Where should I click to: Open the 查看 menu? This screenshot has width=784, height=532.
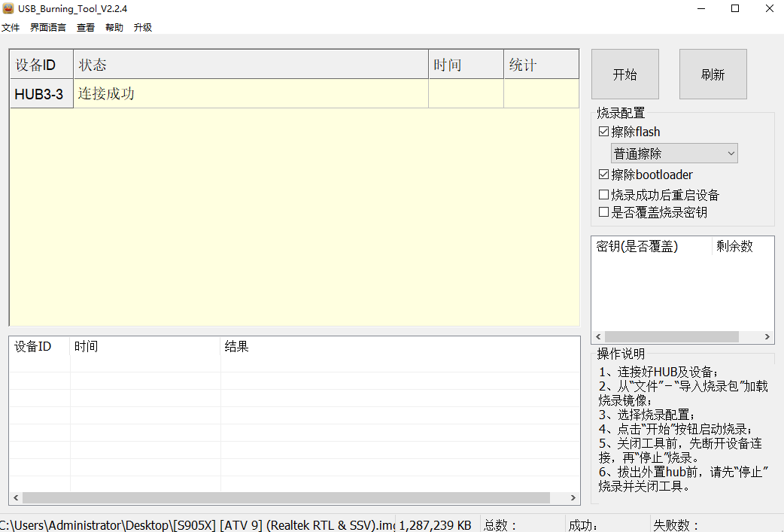point(86,28)
